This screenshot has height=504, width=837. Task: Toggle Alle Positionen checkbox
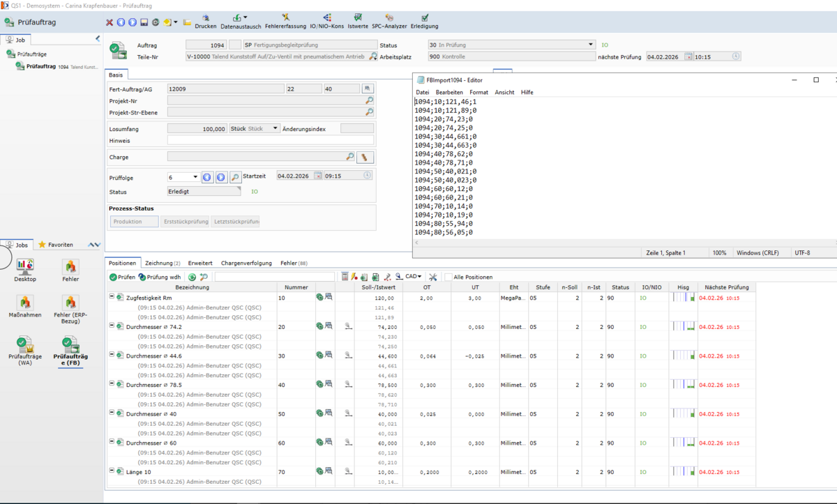tap(448, 277)
